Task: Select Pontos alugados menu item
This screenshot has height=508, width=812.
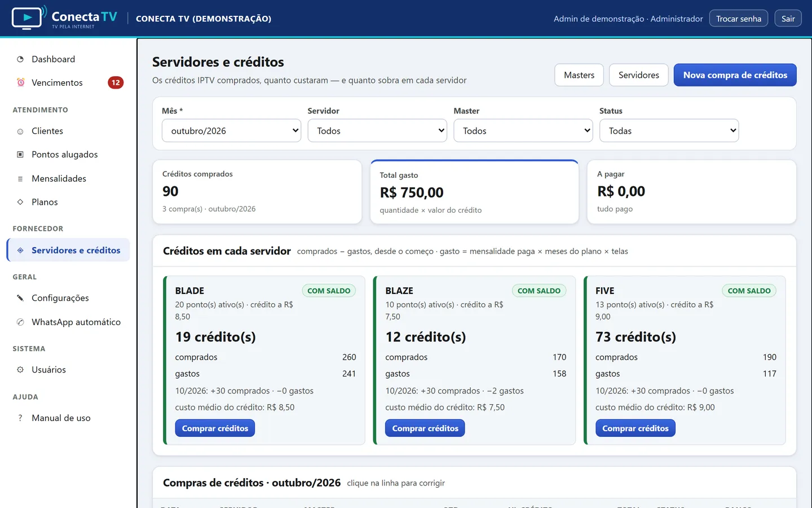Action: pos(68,155)
